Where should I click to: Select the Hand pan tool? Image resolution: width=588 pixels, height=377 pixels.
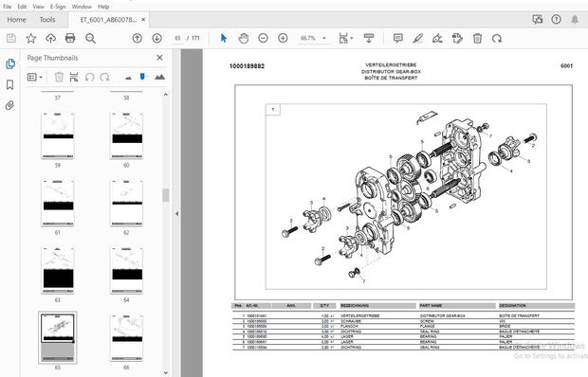coord(244,38)
